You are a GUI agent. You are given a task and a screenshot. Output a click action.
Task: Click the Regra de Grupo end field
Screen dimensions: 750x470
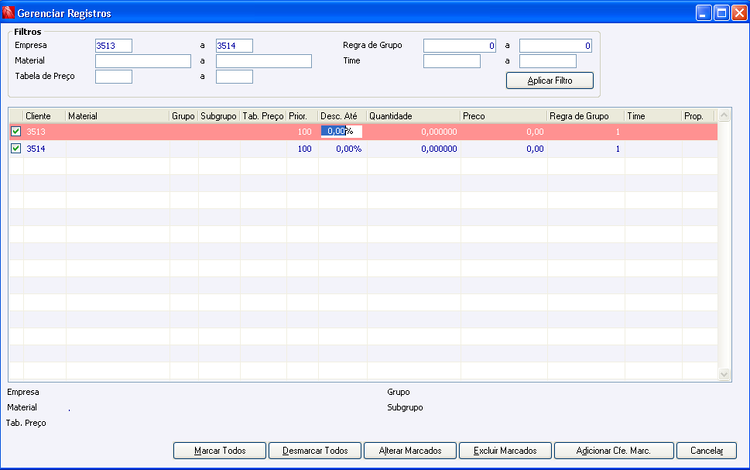pos(556,46)
